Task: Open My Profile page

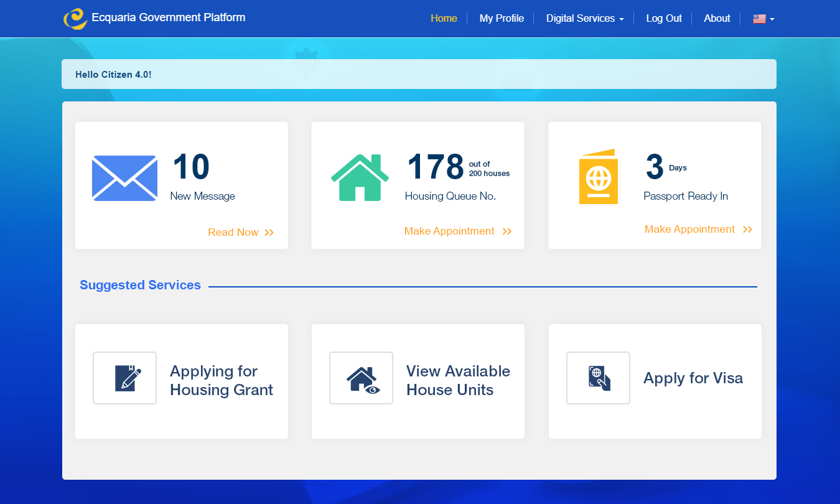Action: 502,19
